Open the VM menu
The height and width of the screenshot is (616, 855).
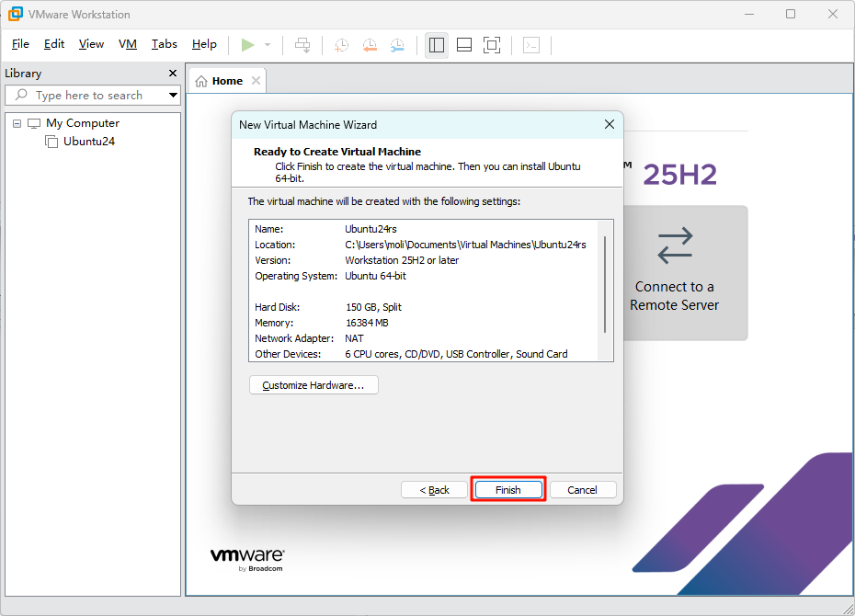(x=128, y=44)
